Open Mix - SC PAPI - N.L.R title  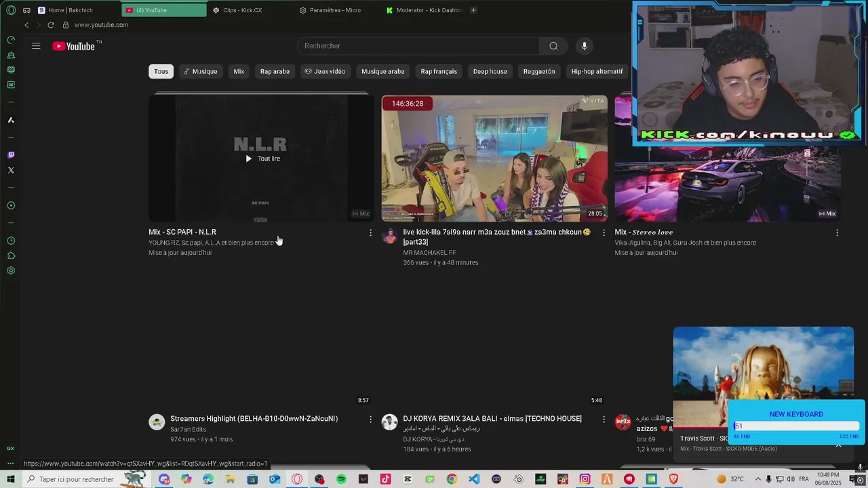coord(182,232)
